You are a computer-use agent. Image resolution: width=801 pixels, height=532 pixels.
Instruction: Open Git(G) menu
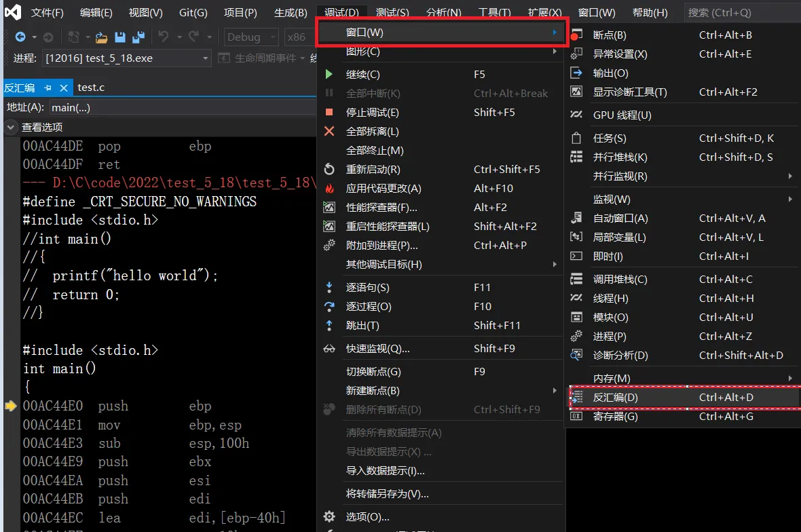(x=193, y=12)
